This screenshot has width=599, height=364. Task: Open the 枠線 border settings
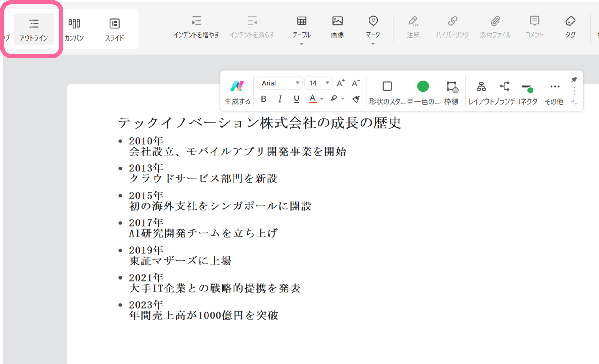point(451,93)
